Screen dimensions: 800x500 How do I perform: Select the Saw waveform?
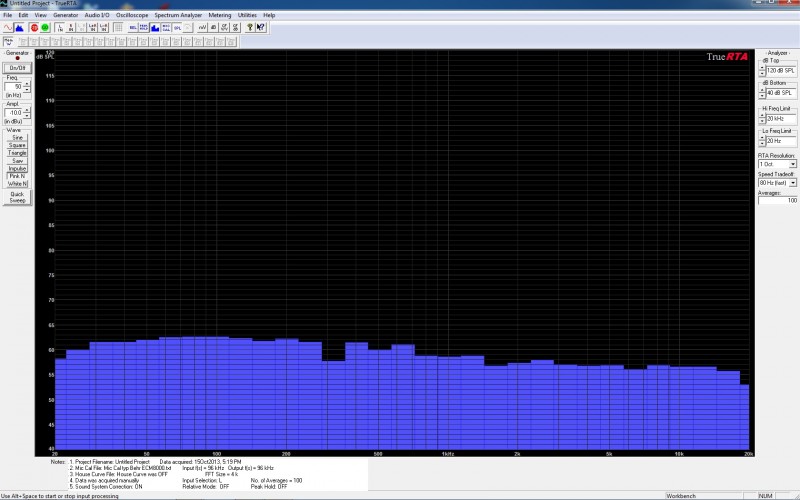tap(17, 161)
